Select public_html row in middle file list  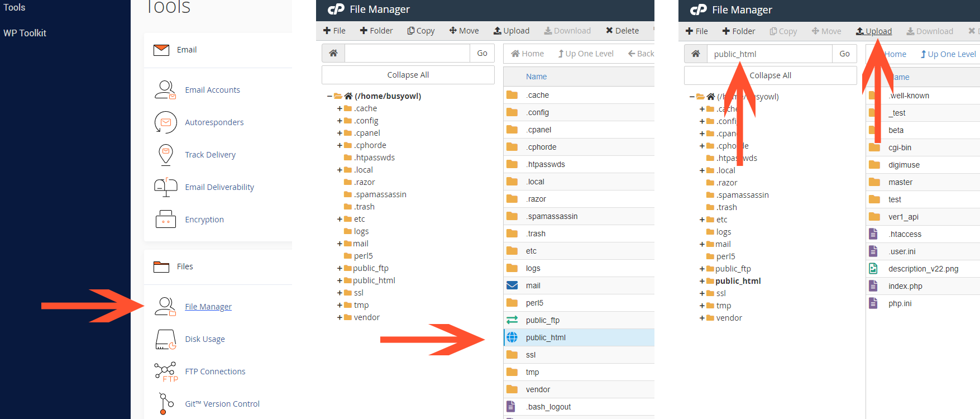[579, 337]
